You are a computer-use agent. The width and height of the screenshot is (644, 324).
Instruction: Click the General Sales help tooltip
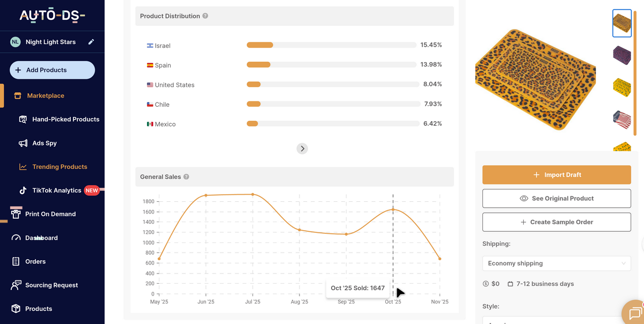click(186, 176)
